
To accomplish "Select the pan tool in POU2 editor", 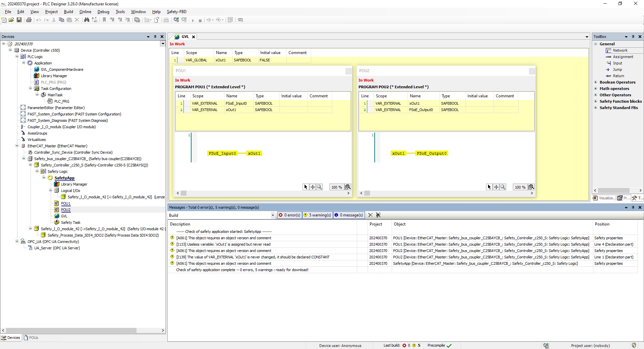I will 496,187.
